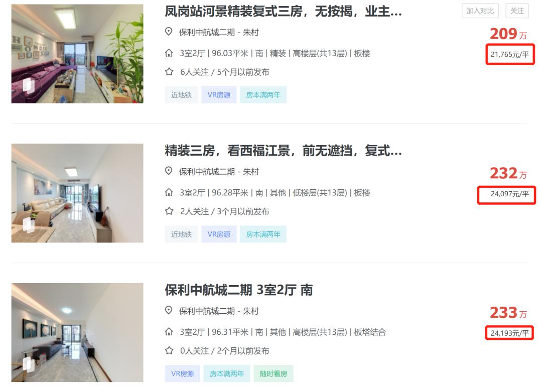Image resolution: width=542 pixels, height=392 pixels.
Task: Click the 233万 price of the third listing
Action: (x=508, y=313)
